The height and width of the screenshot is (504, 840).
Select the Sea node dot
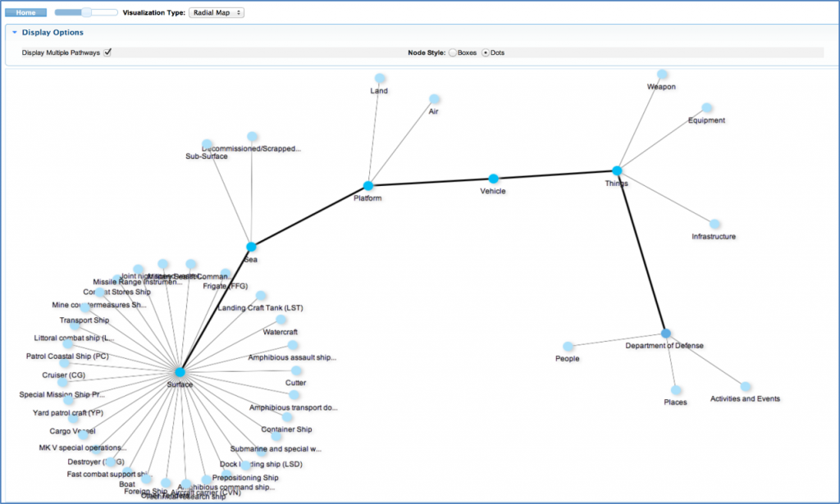[x=251, y=246]
